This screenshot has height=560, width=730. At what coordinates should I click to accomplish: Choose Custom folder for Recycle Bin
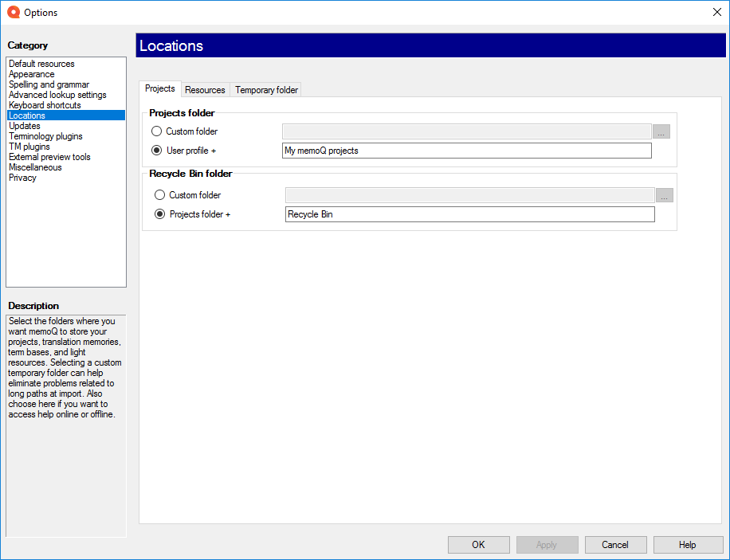pos(160,195)
